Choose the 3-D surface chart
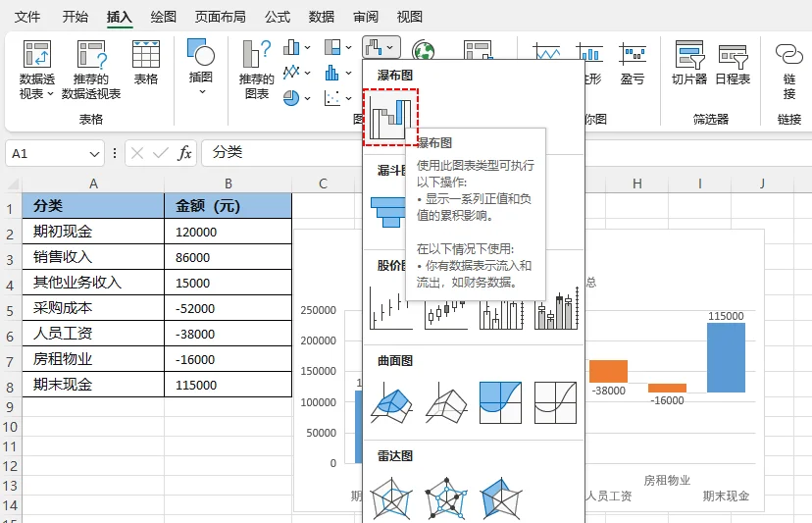The image size is (812, 523). pyautogui.click(x=391, y=402)
